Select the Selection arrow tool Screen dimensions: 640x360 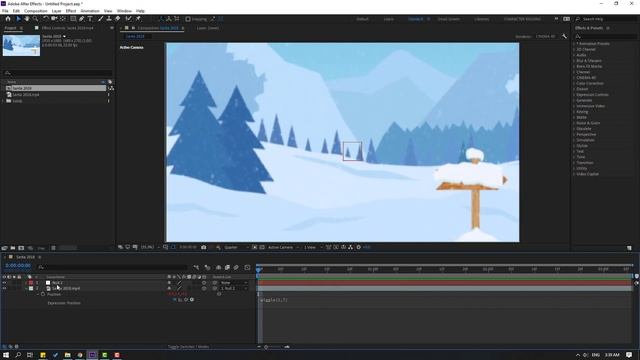coord(18,19)
